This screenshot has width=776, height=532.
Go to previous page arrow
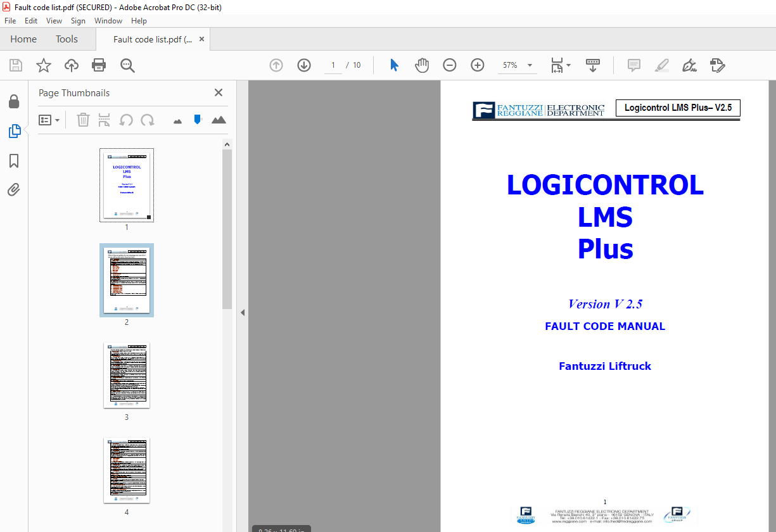click(276, 65)
